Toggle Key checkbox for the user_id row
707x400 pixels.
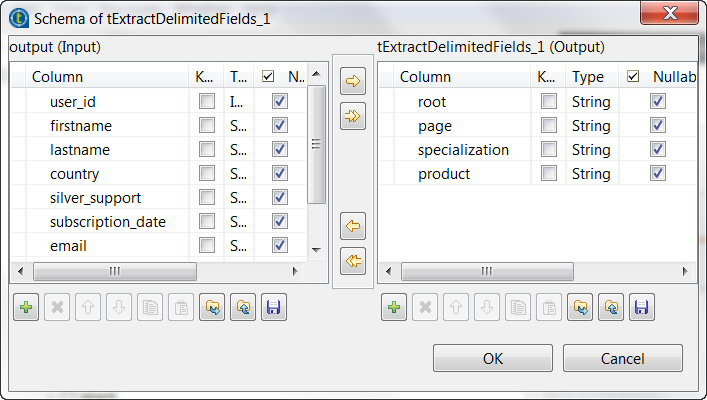click(206, 101)
